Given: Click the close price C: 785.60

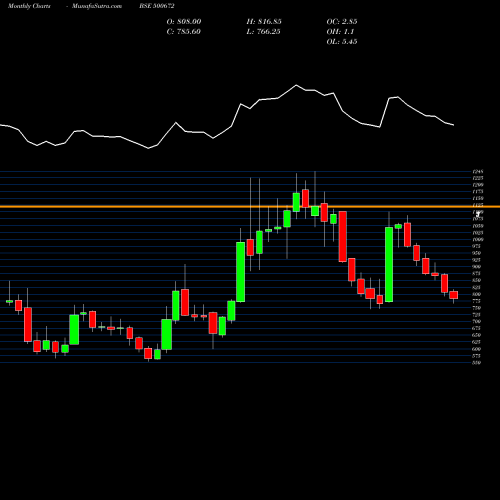Looking at the screenshot, I should [184, 32].
